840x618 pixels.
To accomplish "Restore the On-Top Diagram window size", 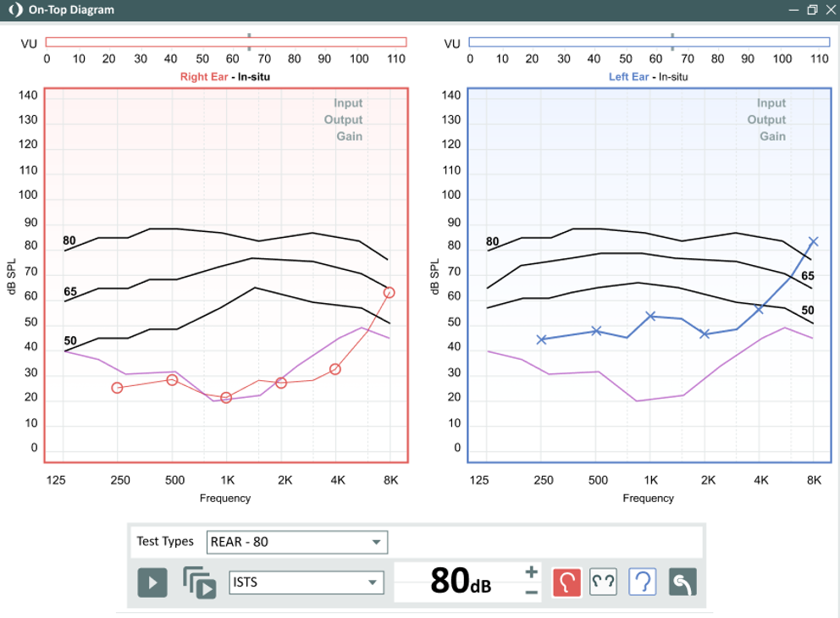I will tap(812, 9).
